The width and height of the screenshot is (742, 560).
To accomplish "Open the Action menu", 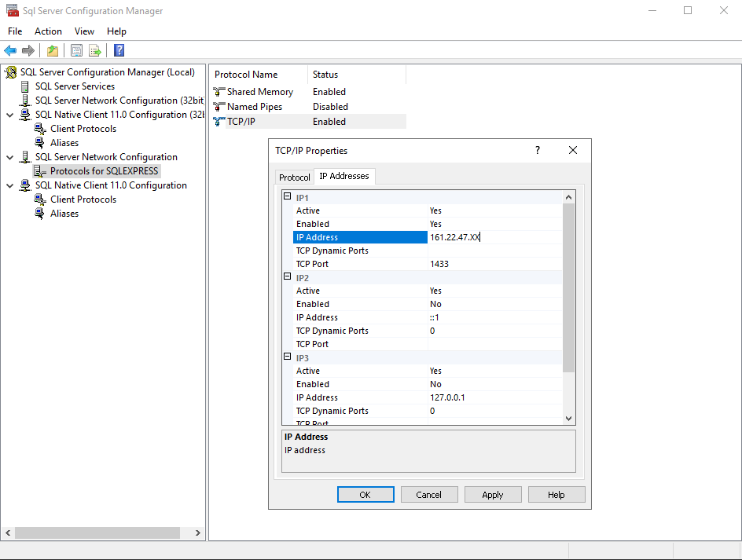I will point(48,31).
